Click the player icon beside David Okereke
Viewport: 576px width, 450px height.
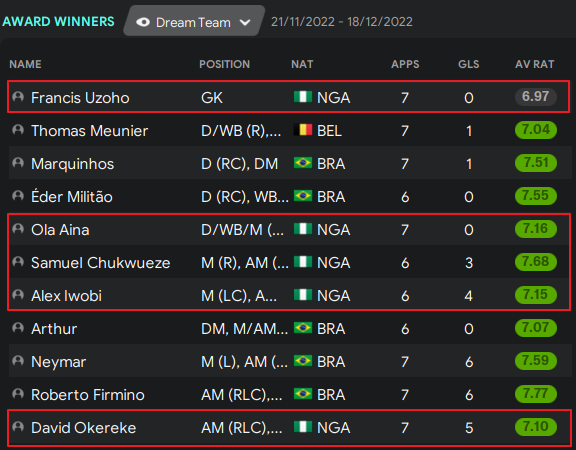18,427
